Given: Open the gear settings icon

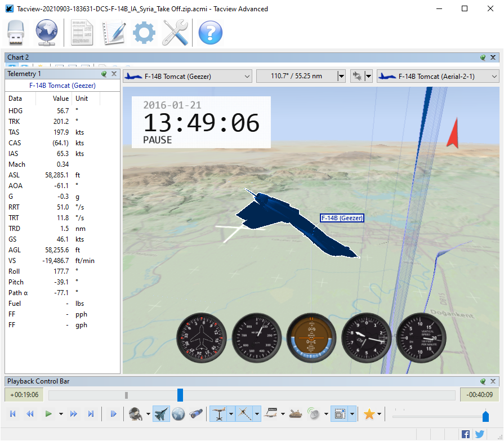Looking at the screenshot, I should [144, 33].
